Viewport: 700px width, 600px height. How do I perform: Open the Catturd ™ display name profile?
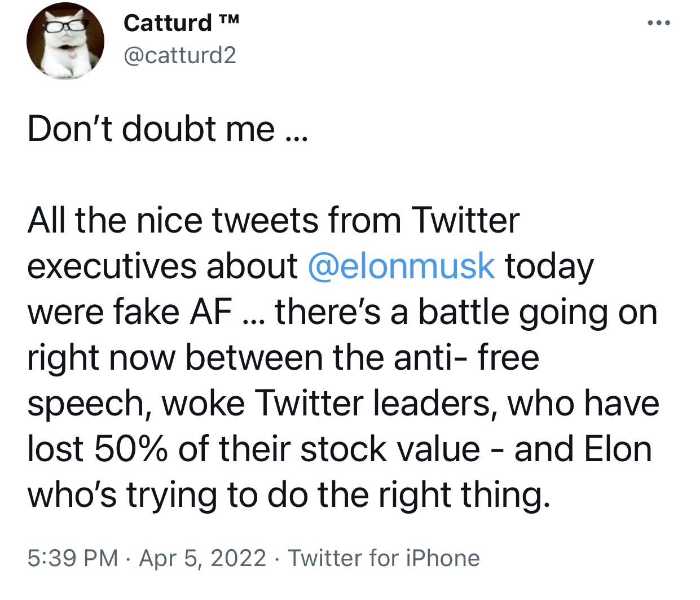click(181, 23)
